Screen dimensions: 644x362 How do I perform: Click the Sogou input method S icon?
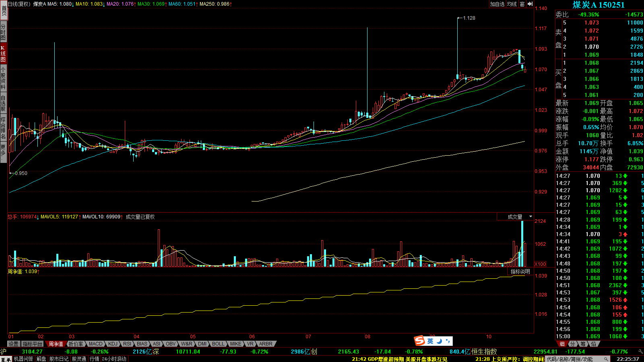point(420,341)
